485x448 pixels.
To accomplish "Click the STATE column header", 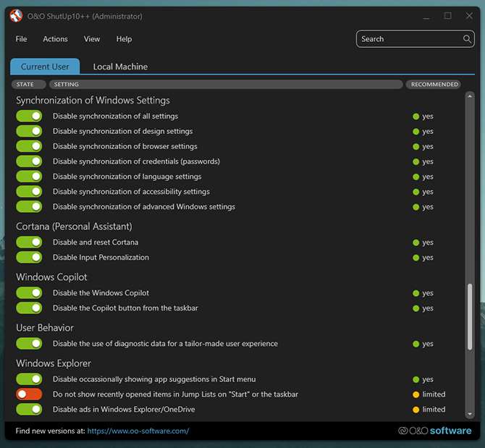I will coord(29,85).
